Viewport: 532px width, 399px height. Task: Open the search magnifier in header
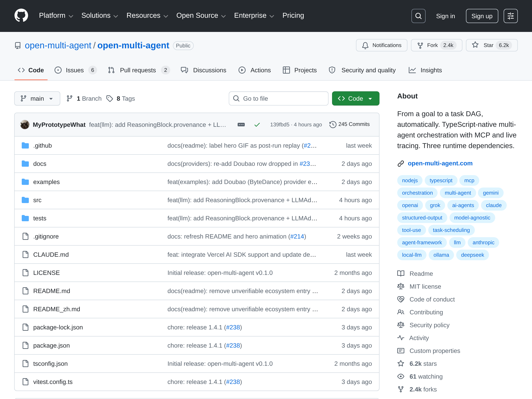(418, 16)
